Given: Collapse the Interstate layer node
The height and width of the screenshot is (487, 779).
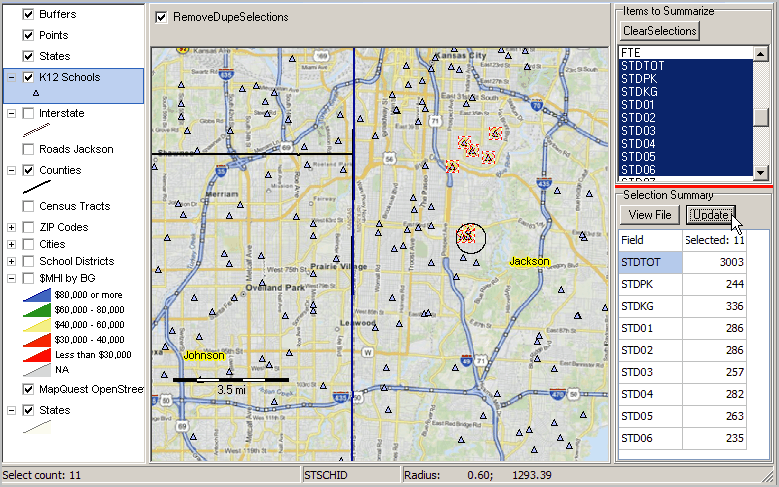Looking at the screenshot, I should tap(11, 113).
